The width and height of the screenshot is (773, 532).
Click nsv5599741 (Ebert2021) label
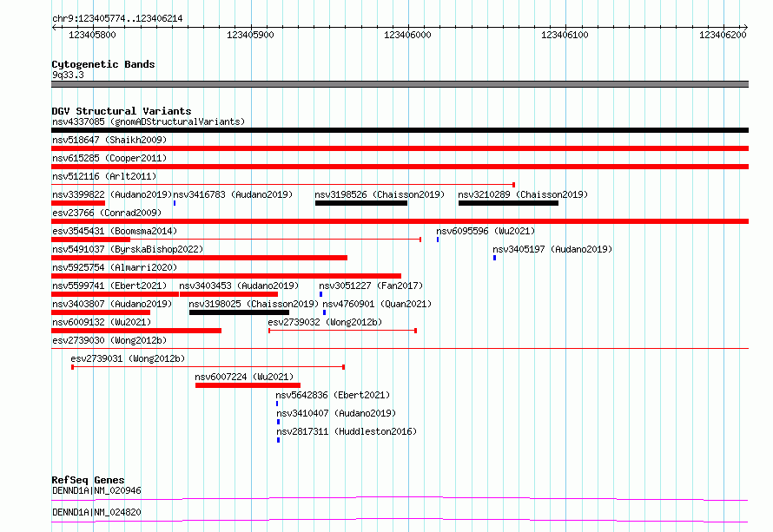pos(109,286)
